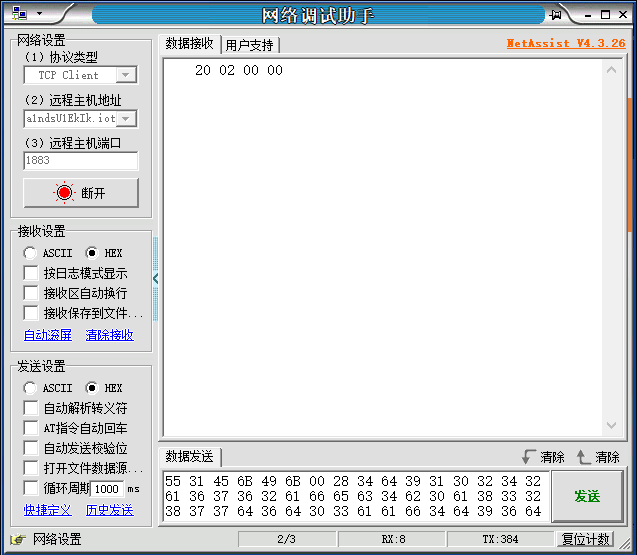Click the receive area scroll up arrow
This screenshot has height=555, width=637.
[x=611, y=70]
